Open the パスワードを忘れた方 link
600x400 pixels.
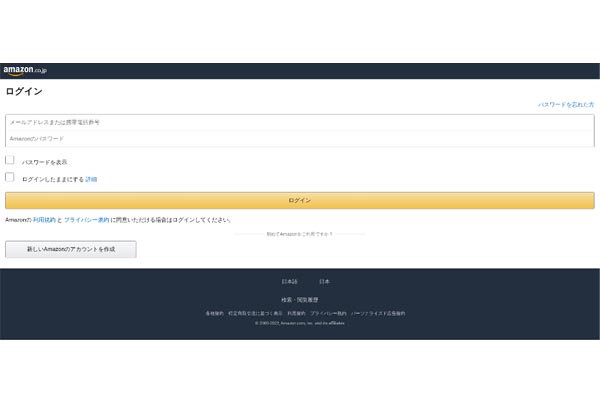tap(565, 105)
